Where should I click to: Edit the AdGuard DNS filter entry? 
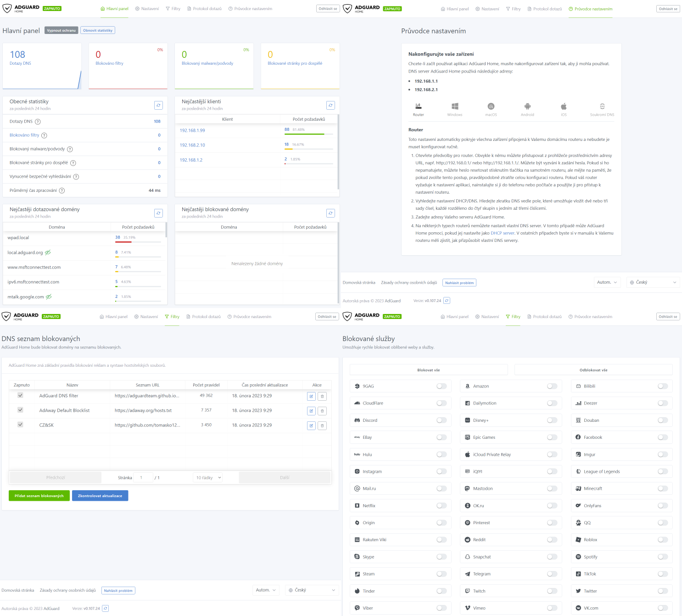(x=311, y=396)
